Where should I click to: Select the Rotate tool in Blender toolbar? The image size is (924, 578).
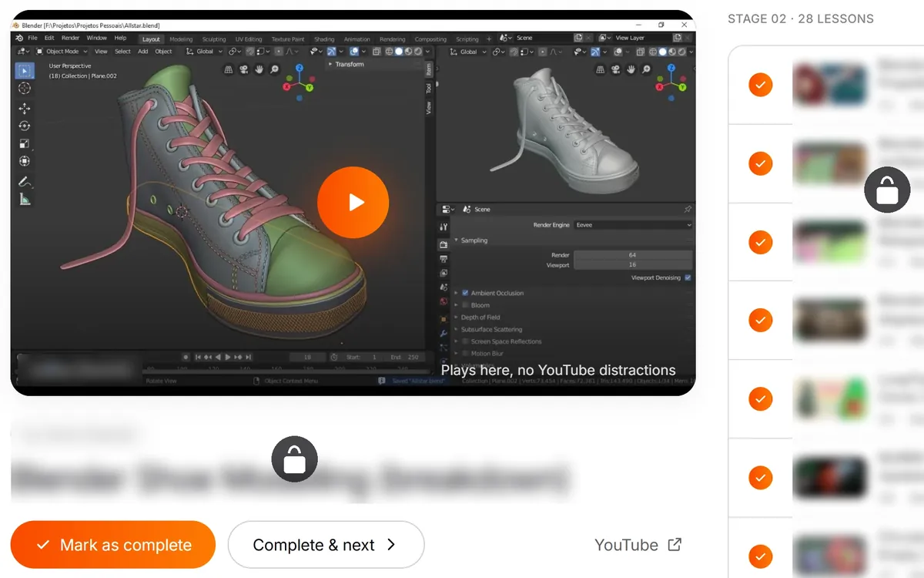tap(25, 126)
